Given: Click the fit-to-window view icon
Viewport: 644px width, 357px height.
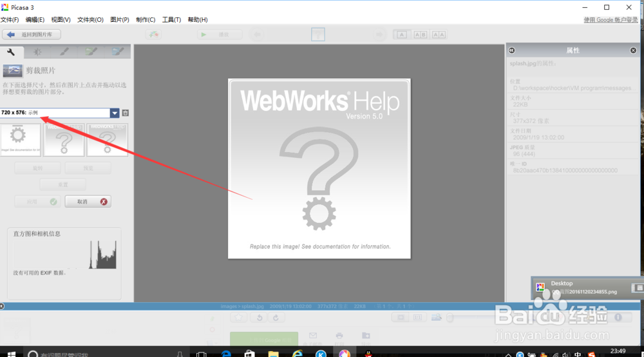Looking at the screenshot, I should [x=401, y=318].
